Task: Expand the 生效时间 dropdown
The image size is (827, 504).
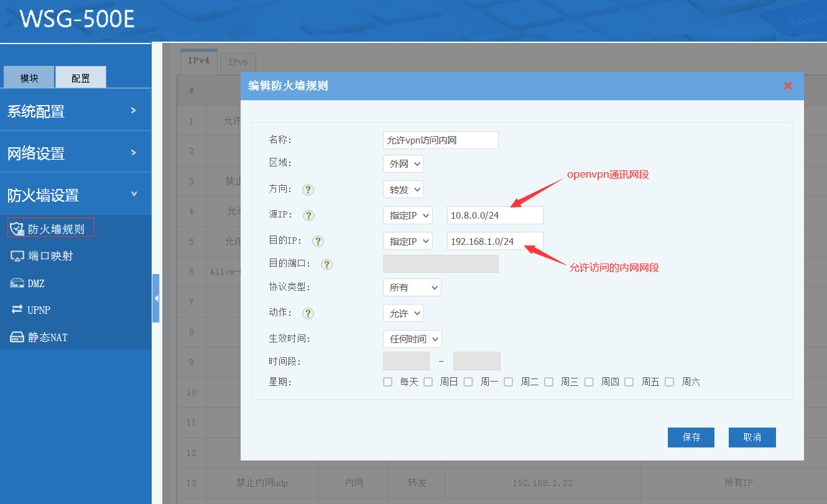Action: tap(412, 339)
